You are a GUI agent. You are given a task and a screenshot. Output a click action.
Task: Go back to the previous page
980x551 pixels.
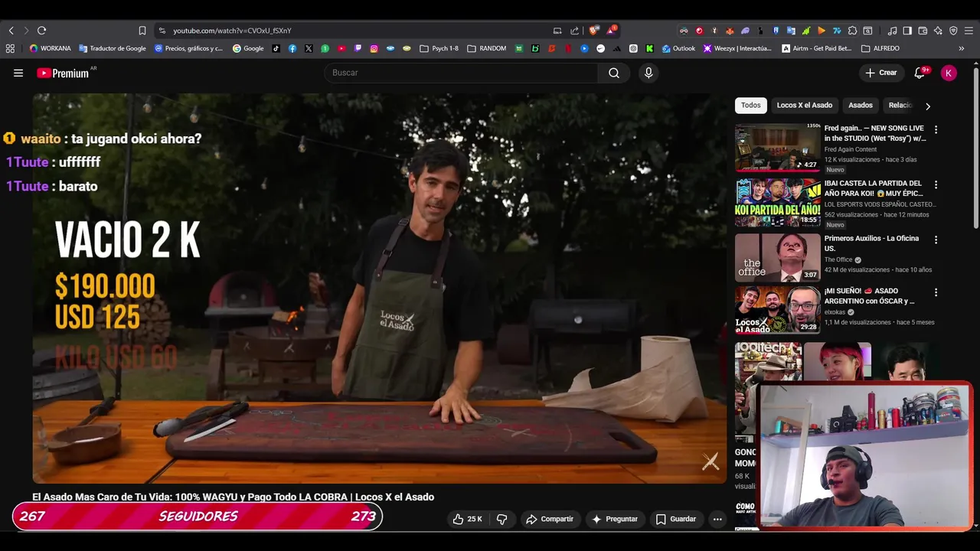[x=11, y=31]
